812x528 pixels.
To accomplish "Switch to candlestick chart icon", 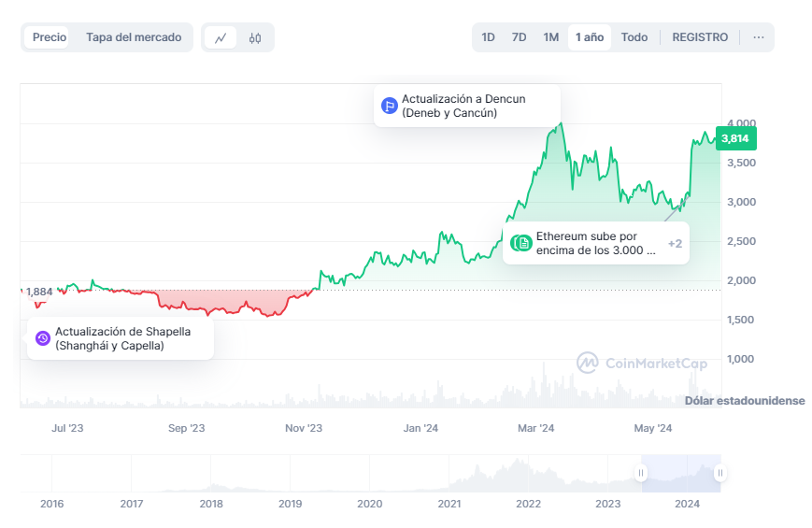I will (255, 38).
